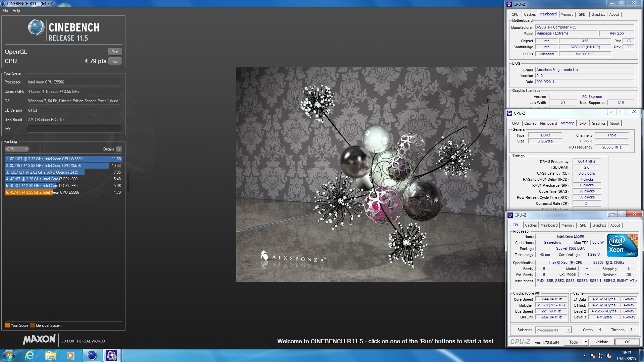This screenshot has height=362, width=644.
Task: Click the top CPU-Z window title icon
Action: [509, 4]
